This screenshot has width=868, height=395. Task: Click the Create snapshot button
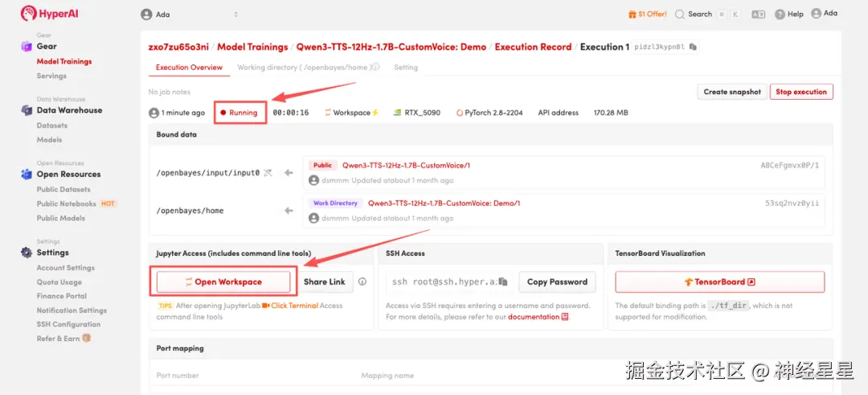732,92
